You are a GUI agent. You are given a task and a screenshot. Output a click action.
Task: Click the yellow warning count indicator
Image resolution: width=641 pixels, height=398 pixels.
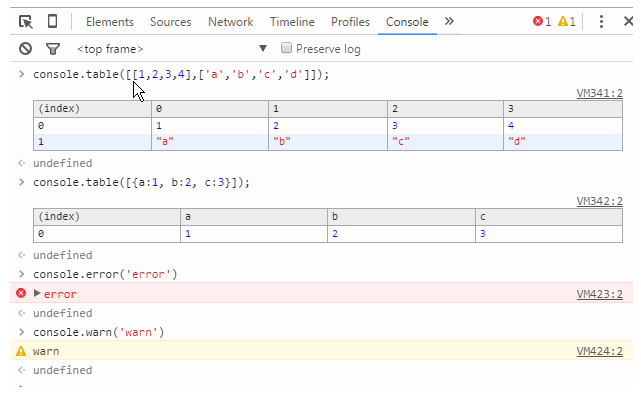pos(567,21)
